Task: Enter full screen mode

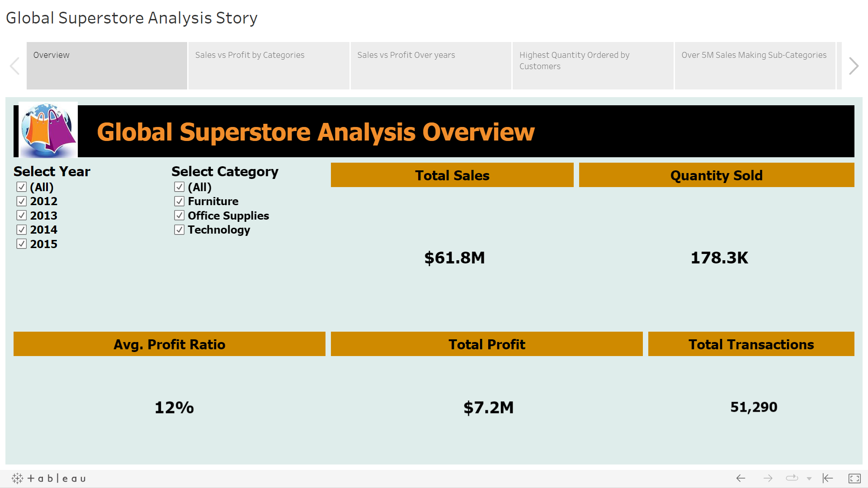Action: [854, 478]
